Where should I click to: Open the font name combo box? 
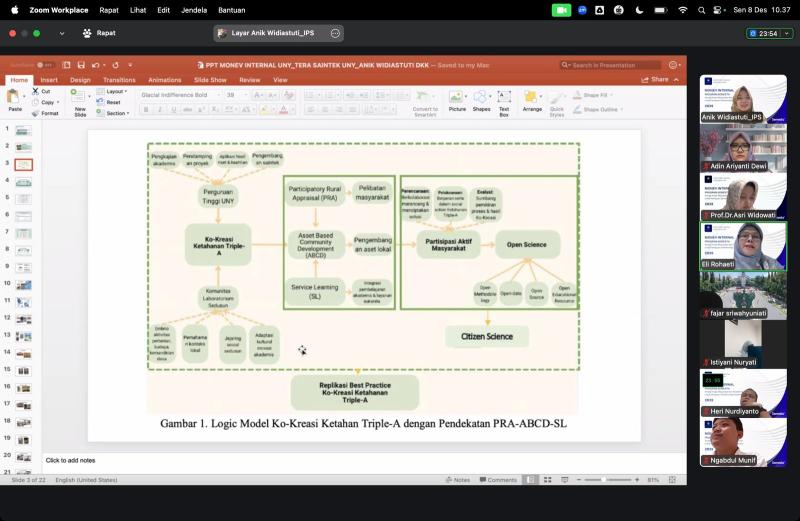tap(180, 95)
